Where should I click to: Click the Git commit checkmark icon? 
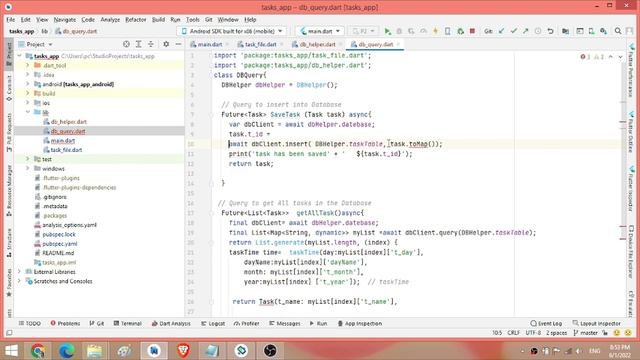tap(514, 31)
